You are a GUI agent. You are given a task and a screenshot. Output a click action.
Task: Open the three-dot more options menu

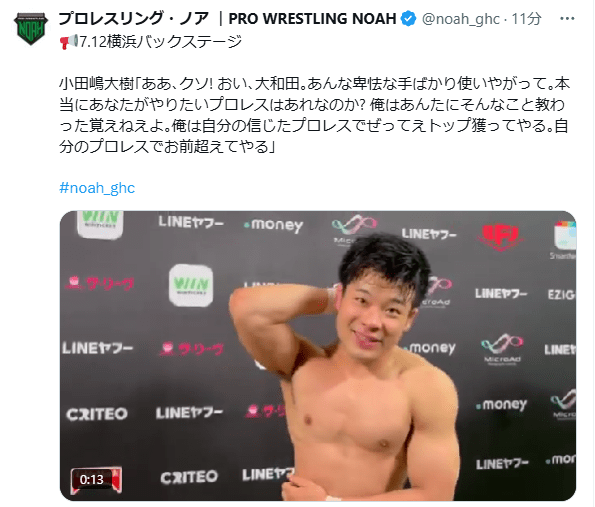click(567, 18)
